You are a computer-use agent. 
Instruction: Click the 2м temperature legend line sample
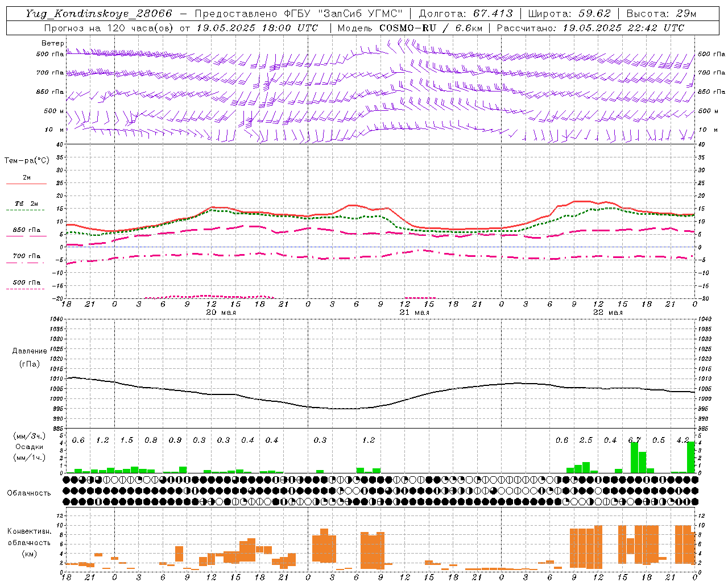tap(26, 184)
